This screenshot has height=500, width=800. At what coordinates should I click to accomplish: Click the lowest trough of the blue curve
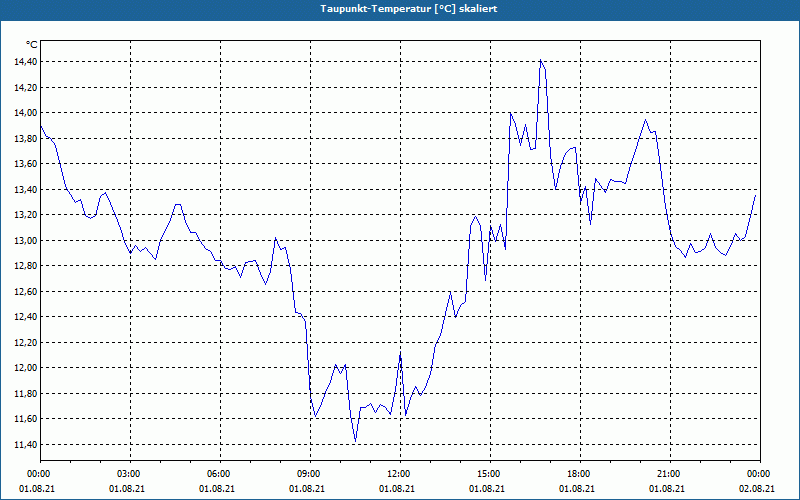(356, 441)
